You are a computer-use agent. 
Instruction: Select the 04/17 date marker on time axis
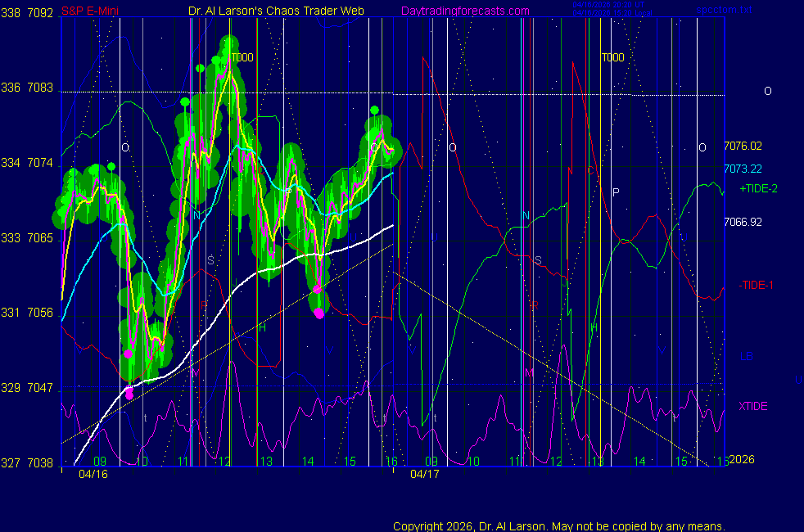tap(425, 473)
